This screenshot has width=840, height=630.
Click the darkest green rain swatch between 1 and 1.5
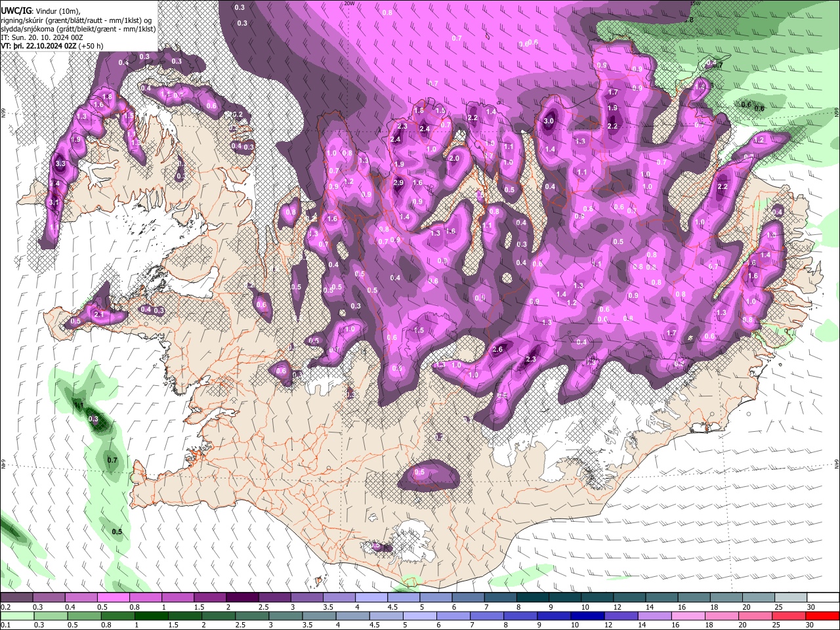pyautogui.click(x=152, y=616)
